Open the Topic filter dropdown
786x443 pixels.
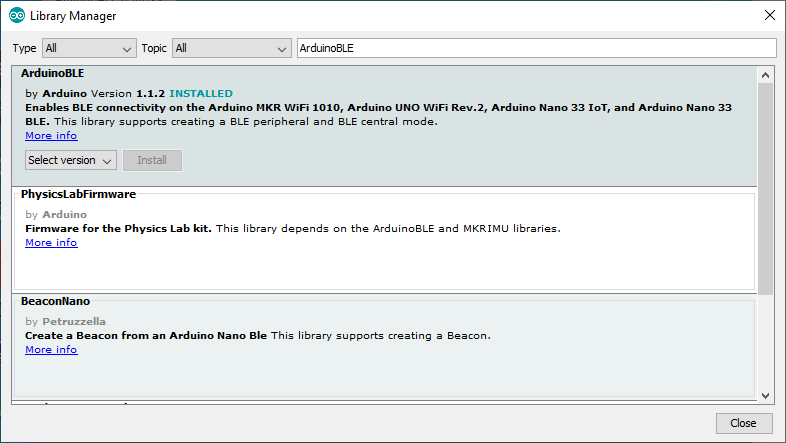232,48
